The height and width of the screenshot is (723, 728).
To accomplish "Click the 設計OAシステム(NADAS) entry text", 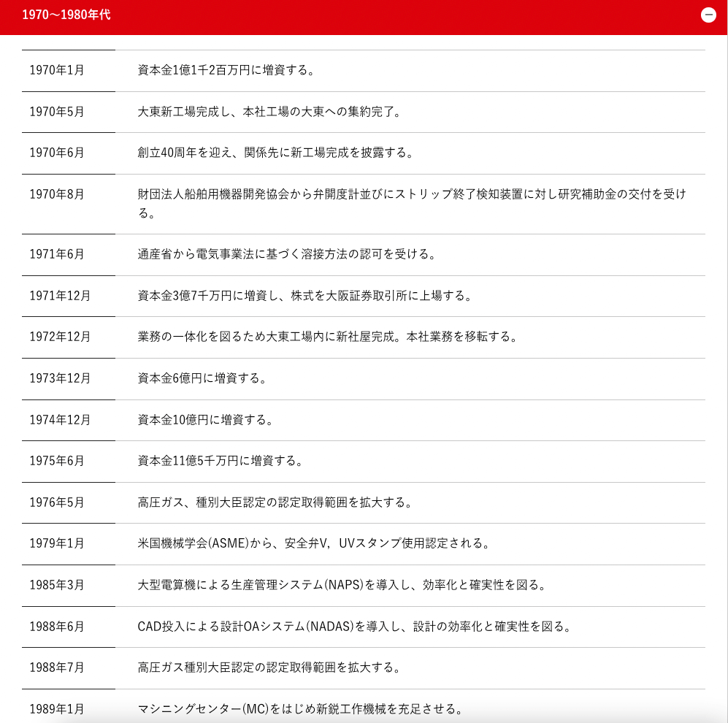I will pos(354,627).
